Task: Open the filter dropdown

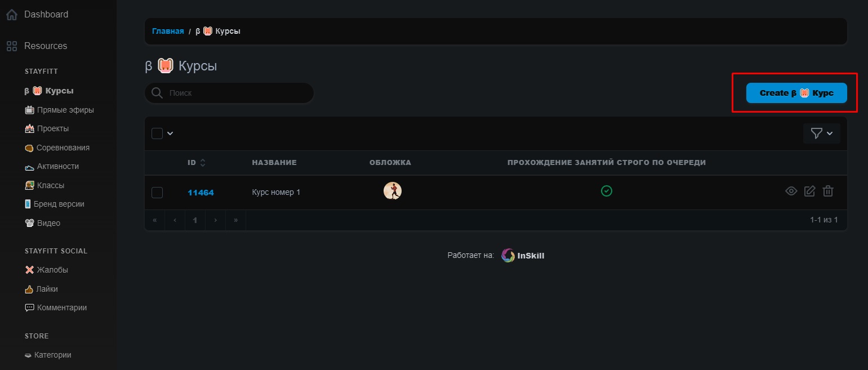Action: click(x=821, y=133)
